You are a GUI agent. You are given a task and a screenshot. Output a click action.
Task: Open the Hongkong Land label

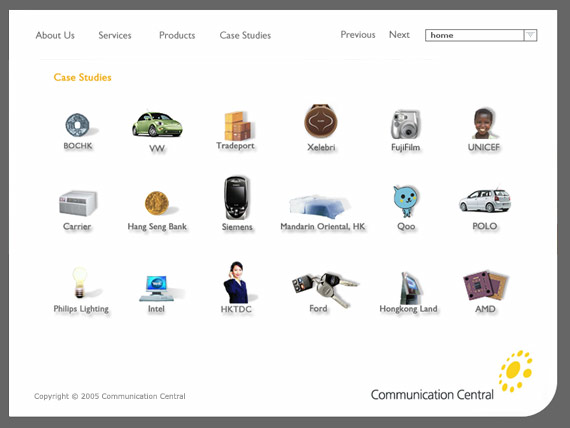coord(408,309)
